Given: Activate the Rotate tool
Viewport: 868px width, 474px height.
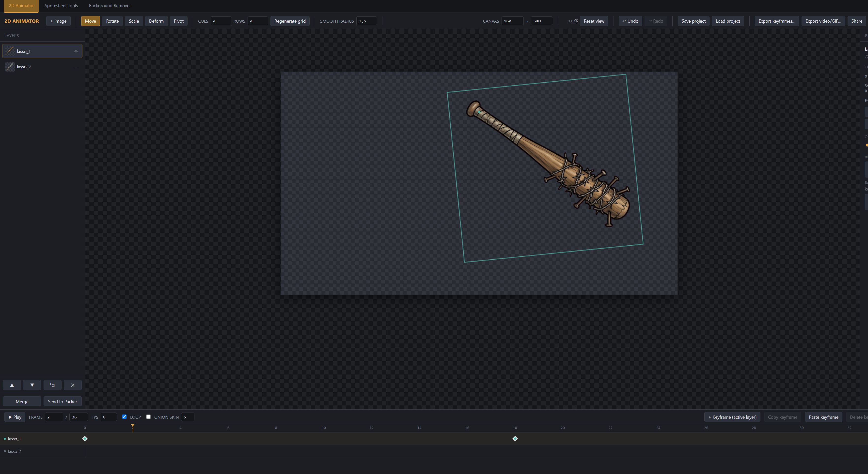Looking at the screenshot, I should tap(112, 21).
